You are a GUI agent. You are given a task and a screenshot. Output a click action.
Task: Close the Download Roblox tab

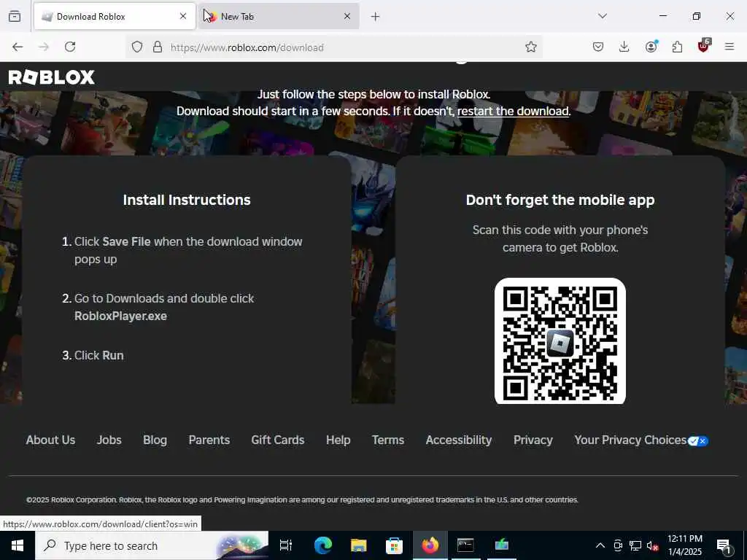(x=183, y=16)
